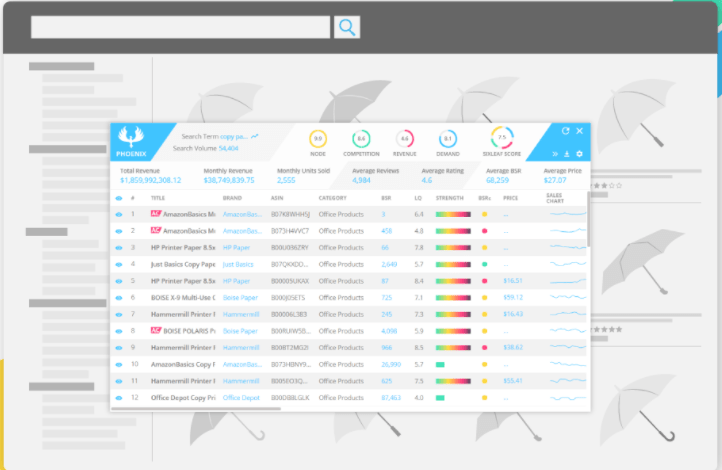
Task: Click in the top search input field
Action: point(180,27)
